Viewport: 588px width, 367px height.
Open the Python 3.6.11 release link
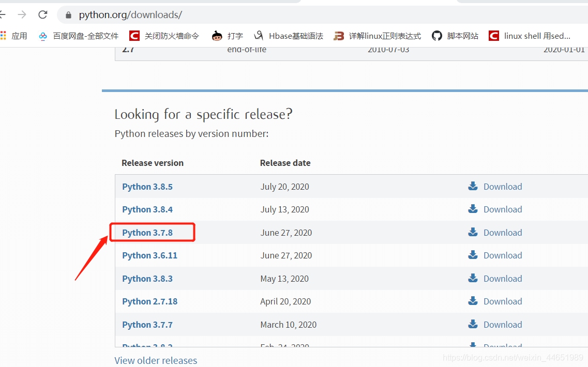pos(149,256)
